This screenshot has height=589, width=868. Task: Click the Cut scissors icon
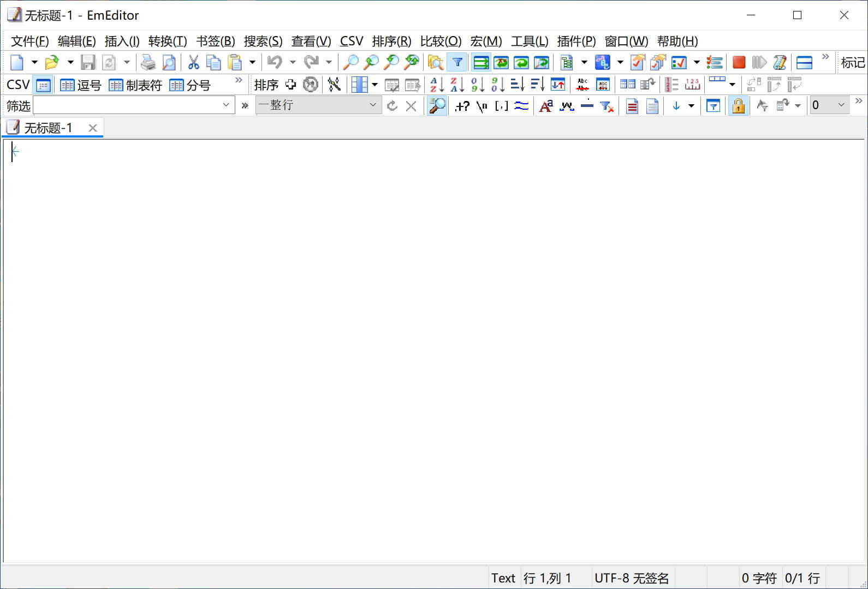[x=193, y=63]
